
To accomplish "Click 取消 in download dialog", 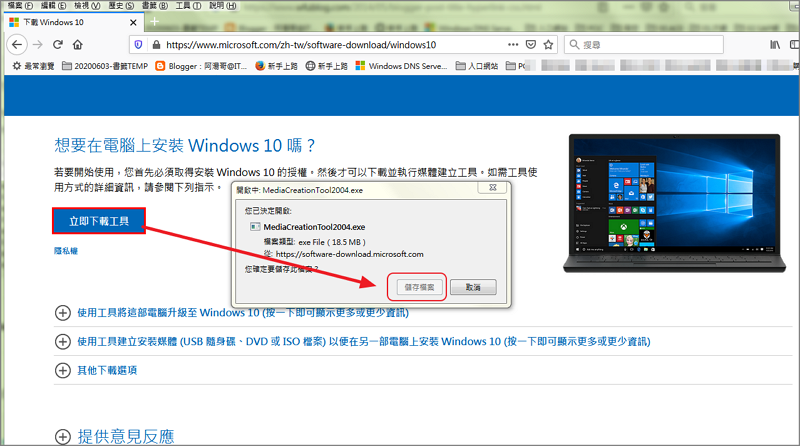I will click(473, 287).
